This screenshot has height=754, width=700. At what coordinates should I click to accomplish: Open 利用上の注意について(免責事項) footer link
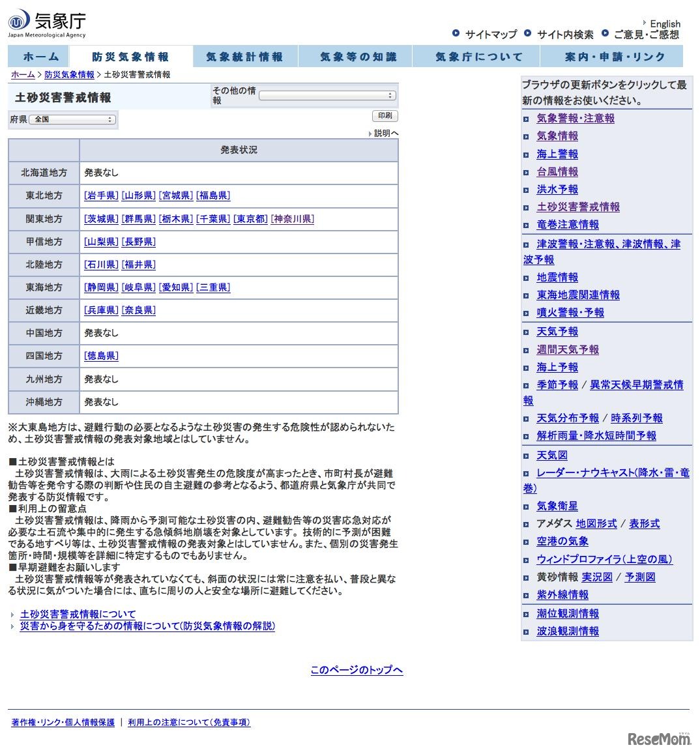point(188,722)
